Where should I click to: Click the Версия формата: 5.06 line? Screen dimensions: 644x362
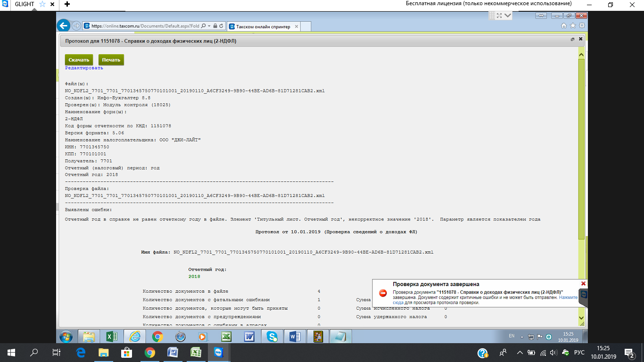click(x=95, y=133)
